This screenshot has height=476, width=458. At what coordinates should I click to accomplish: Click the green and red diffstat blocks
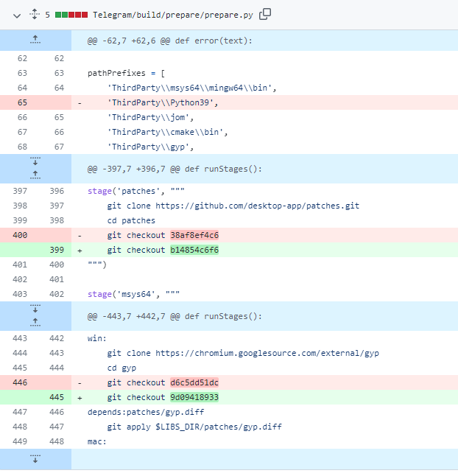[x=71, y=15]
